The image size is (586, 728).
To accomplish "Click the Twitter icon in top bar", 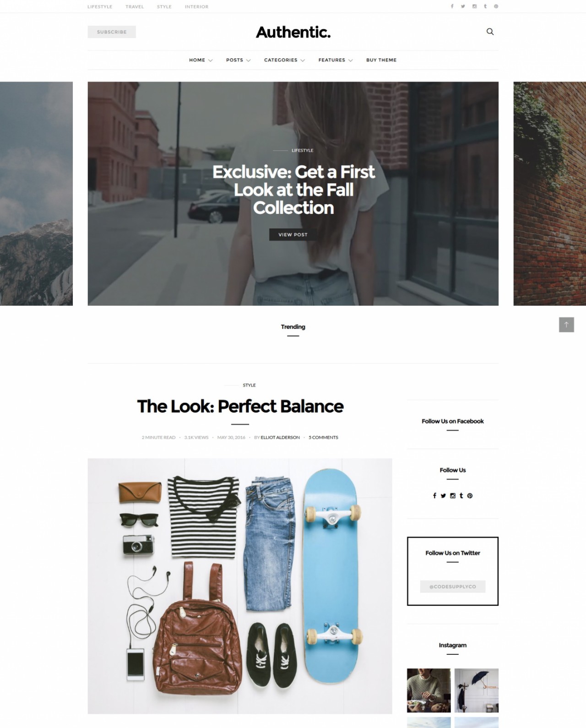I will click(463, 6).
